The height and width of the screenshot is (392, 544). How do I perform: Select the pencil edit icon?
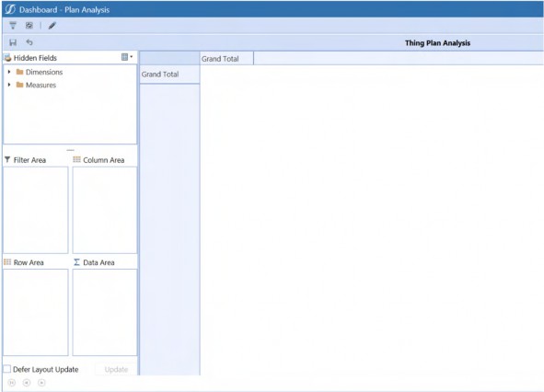52,26
